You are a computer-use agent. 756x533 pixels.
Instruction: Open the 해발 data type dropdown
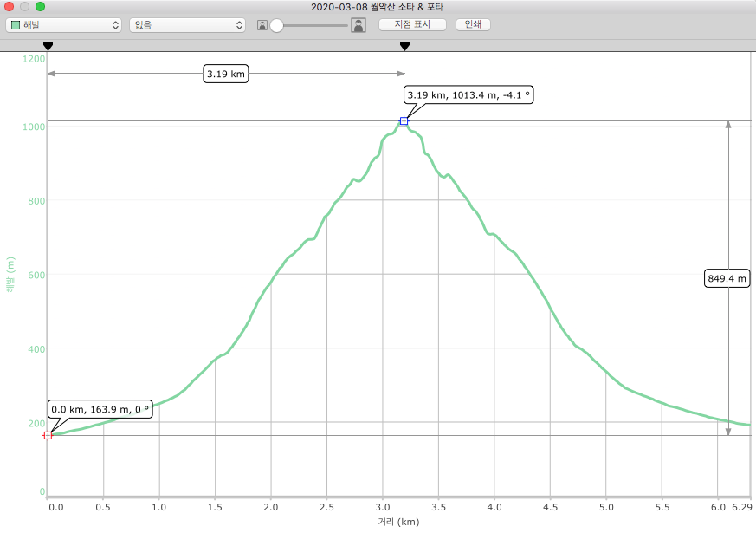click(63, 25)
